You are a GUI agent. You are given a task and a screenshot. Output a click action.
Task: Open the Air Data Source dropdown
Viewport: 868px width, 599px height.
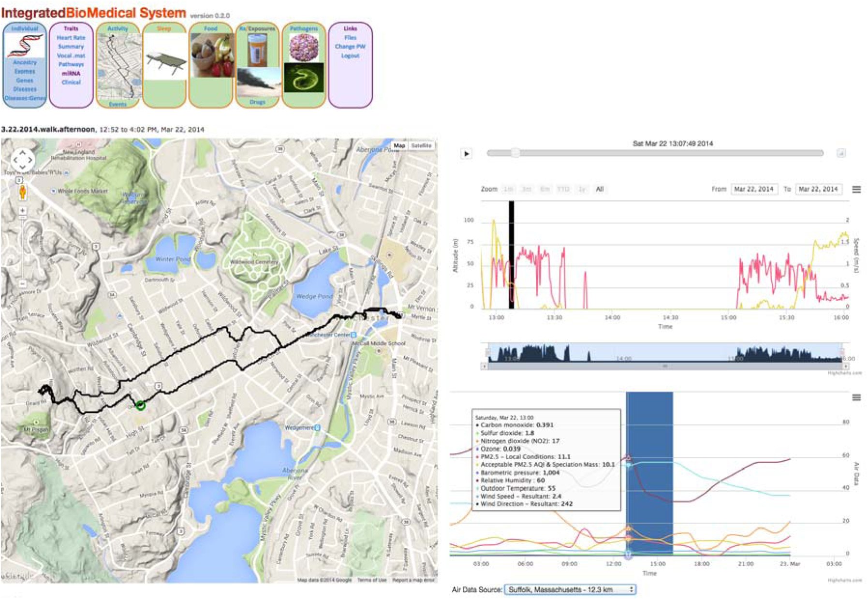[570, 589]
